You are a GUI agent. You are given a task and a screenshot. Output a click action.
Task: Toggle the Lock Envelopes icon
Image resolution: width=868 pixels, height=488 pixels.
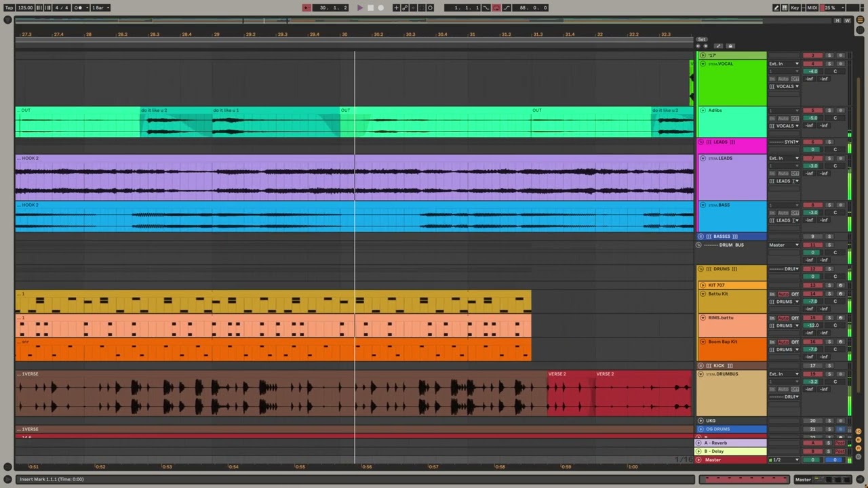[x=730, y=46]
